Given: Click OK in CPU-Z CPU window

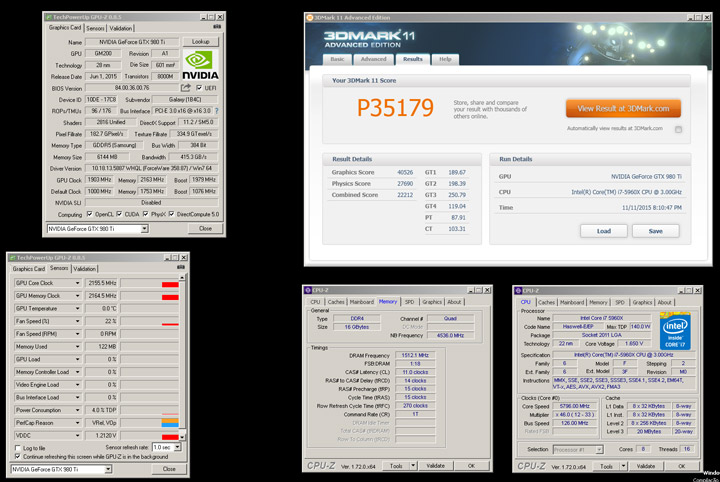Looking at the screenshot, I should pos(681,466).
